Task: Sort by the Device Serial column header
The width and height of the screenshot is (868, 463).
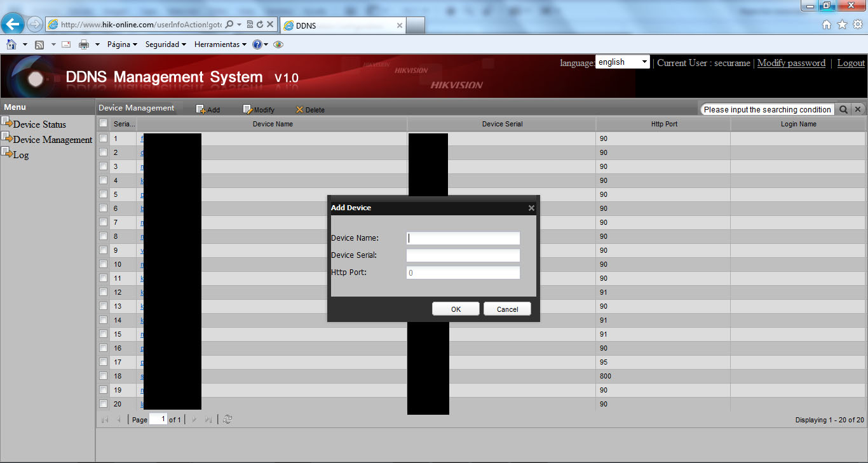Action: point(502,124)
